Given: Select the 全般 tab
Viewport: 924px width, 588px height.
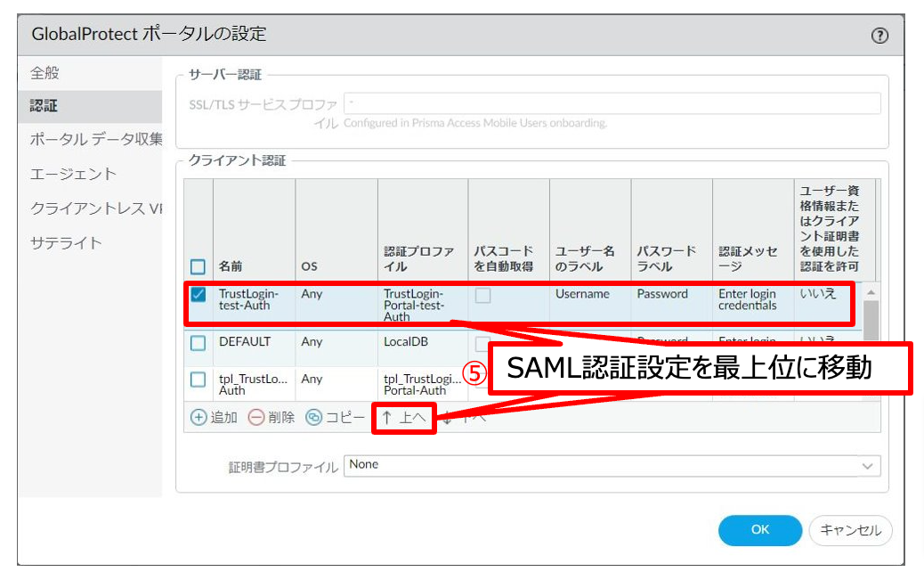Looking at the screenshot, I should point(90,73).
